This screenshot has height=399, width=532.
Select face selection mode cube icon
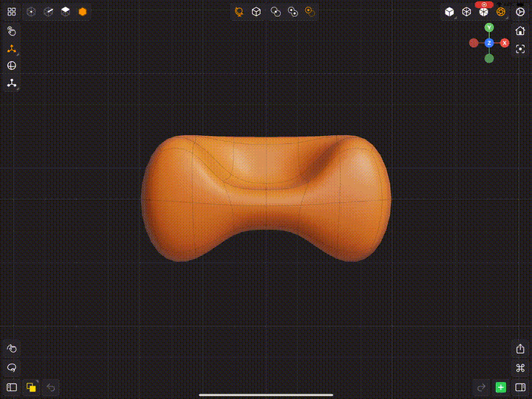click(x=66, y=12)
